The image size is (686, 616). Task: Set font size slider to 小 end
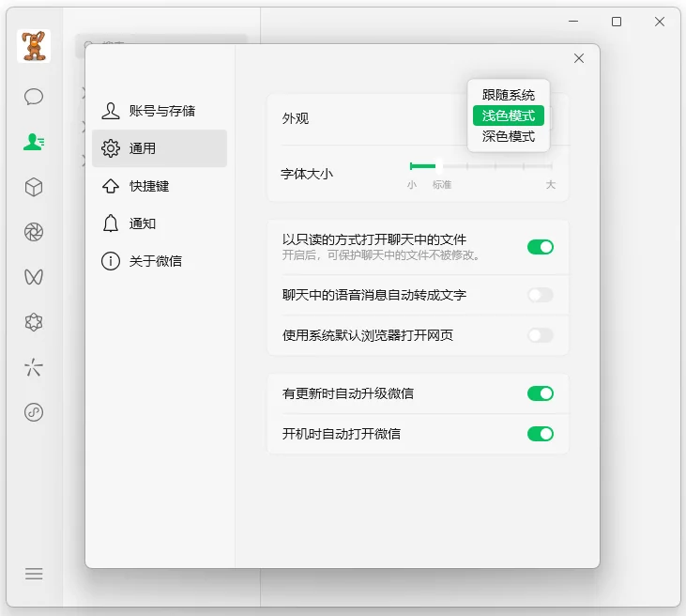coord(411,166)
